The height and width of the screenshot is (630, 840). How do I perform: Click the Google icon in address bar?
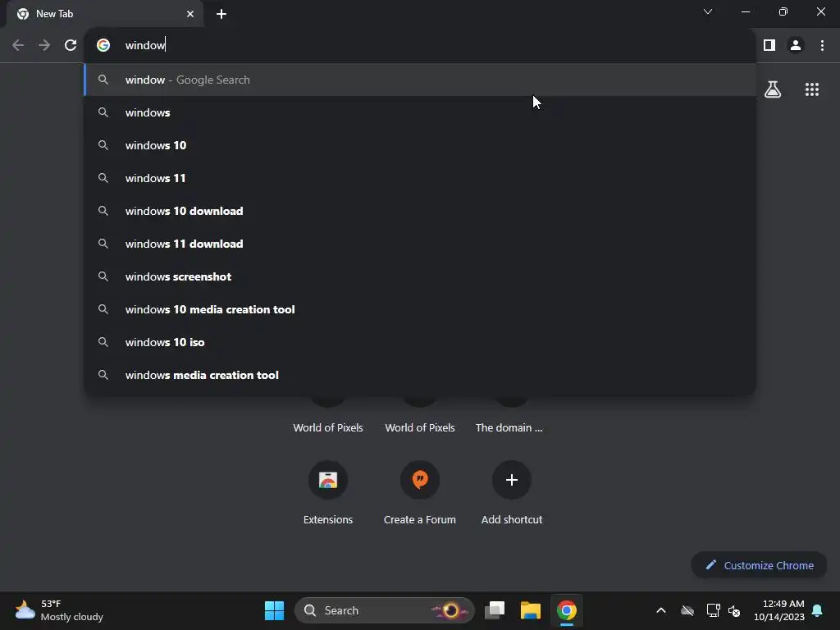click(103, 45)
